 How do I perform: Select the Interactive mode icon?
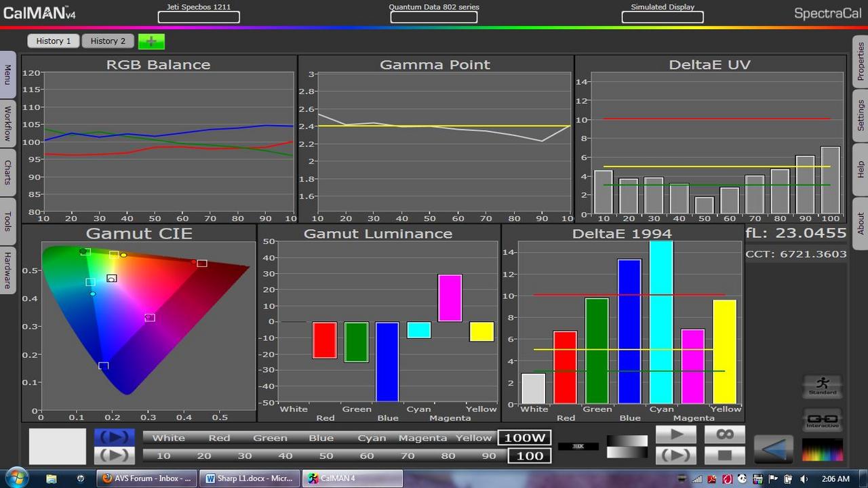point(823,420)
